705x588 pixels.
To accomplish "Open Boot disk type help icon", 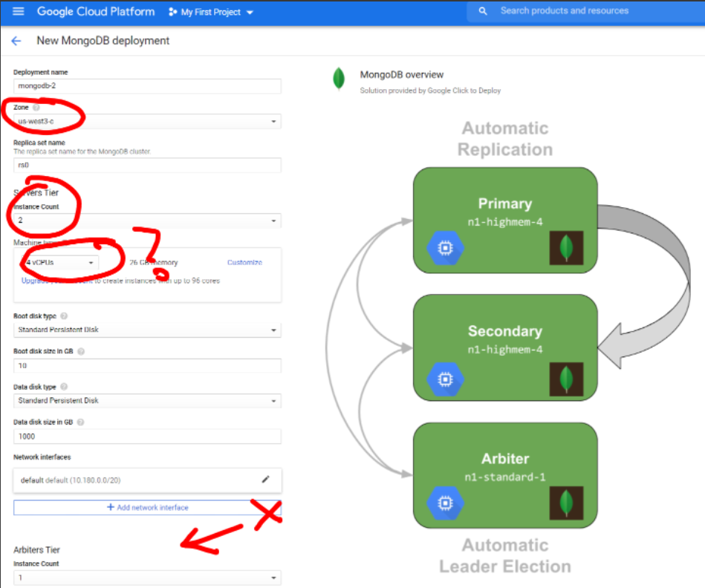I will point(64,316).
